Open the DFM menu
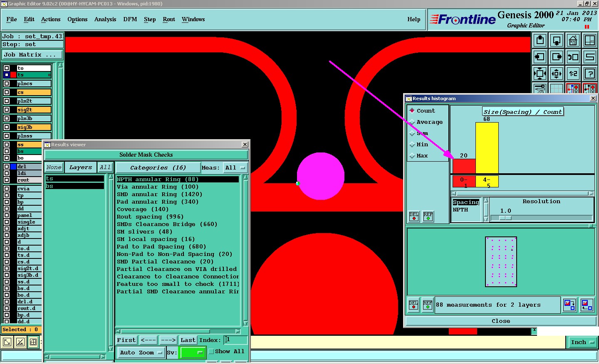The height and width of the screenshot is (364, 599). coord(130,19)
